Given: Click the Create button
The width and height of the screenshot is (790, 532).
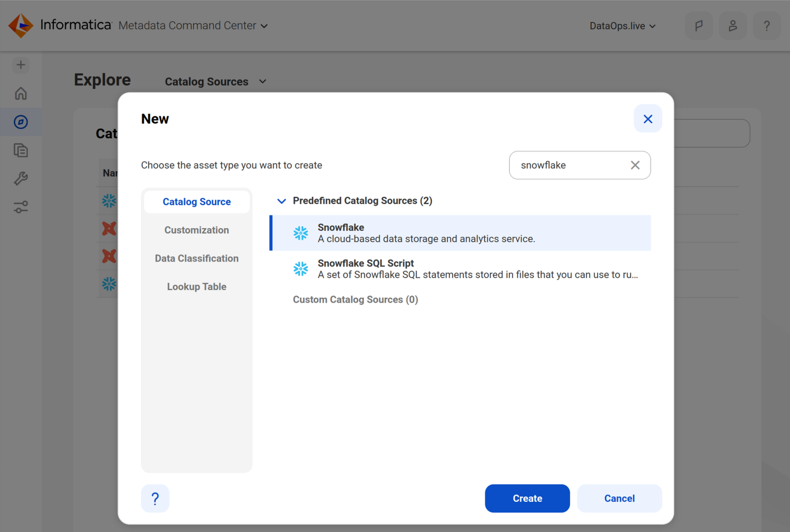Looking at the screenshot, I should [x=527, y=499].
